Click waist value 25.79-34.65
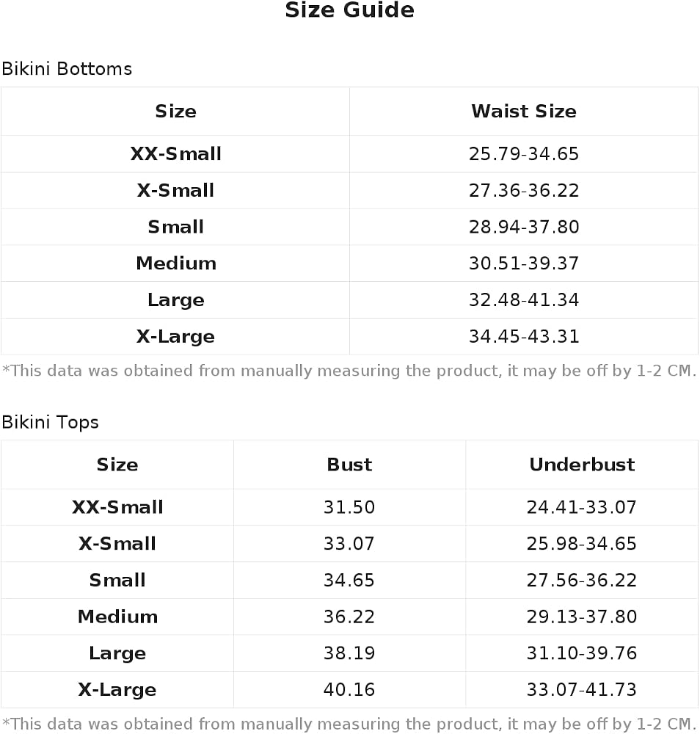 [x=524, y=154]
